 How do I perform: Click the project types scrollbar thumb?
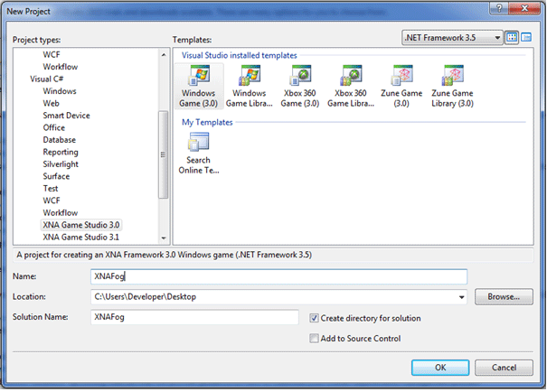pyautogui.click(x=163, y=154)
